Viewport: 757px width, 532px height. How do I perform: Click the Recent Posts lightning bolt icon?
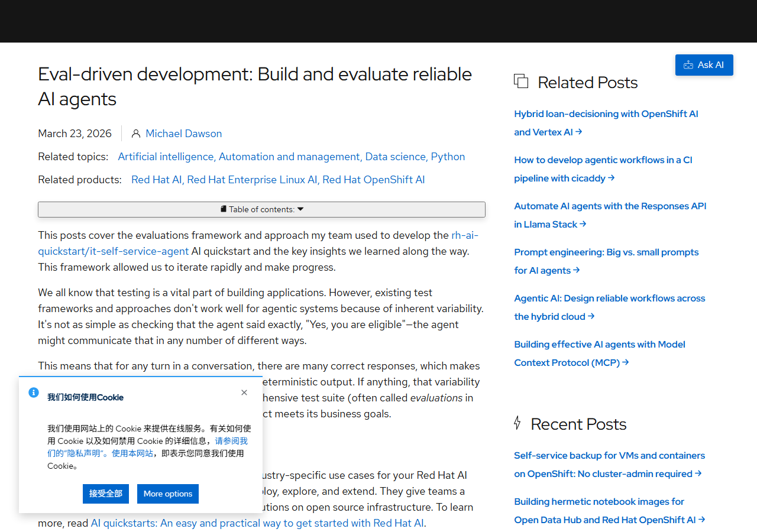click(x=517, y=423)
